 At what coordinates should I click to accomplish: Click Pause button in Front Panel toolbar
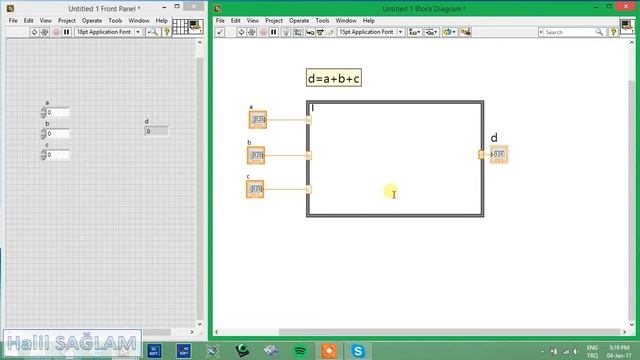pyautogui.click(x=67, y=32)
